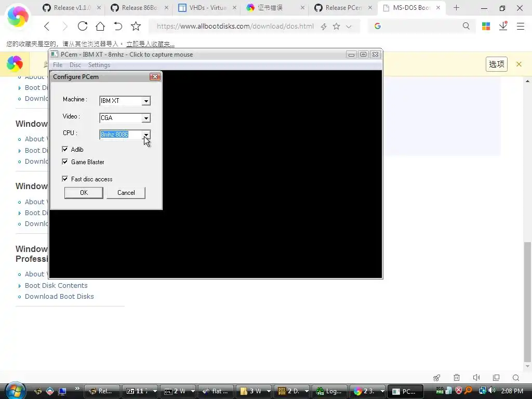Confirm PCem configuration with OK
The height and width of the screenshot is (399, 532).
click(84, 193)
